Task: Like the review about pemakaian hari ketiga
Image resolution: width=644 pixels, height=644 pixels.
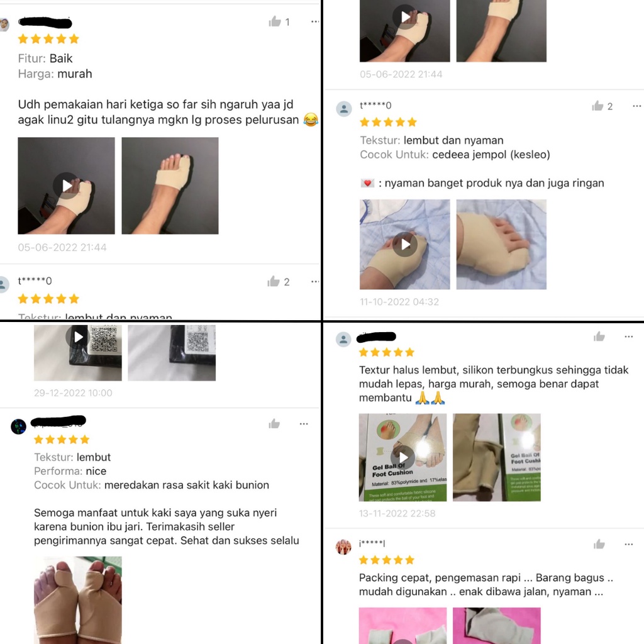Action: pos(275,21)
